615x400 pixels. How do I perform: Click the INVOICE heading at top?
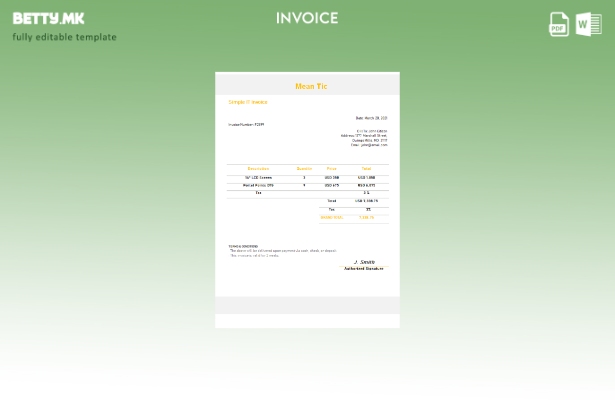coord(307,18)
